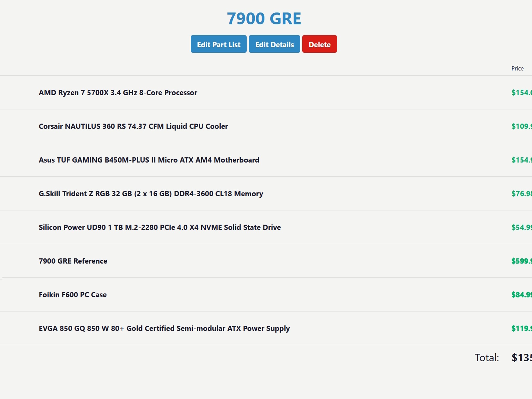Click the $154.9 motherboard price

pos(522,160)
